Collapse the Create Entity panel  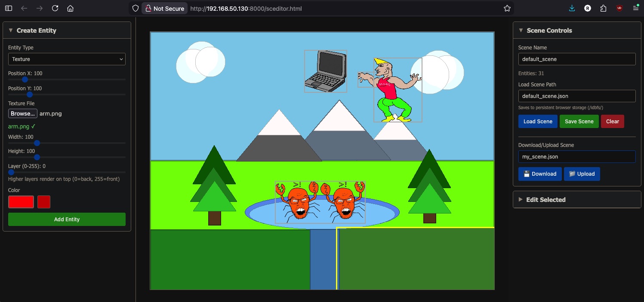[x=11, y=31]
